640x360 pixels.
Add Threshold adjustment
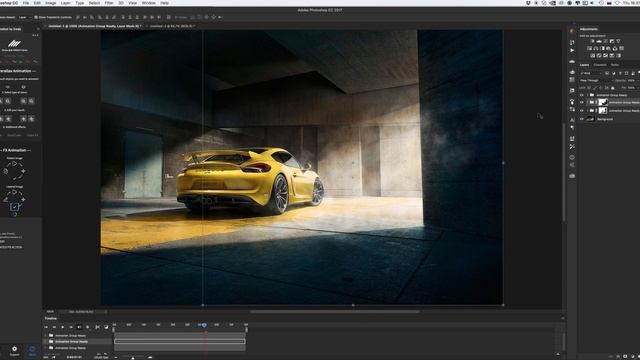coord(606,56)
